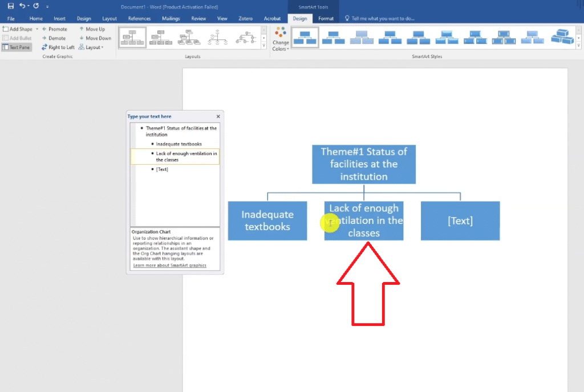The width and height of the screenshot is (584, 392).
Task: Click Learn more about SmartArt graphics link
Action: tap(169, 266)
